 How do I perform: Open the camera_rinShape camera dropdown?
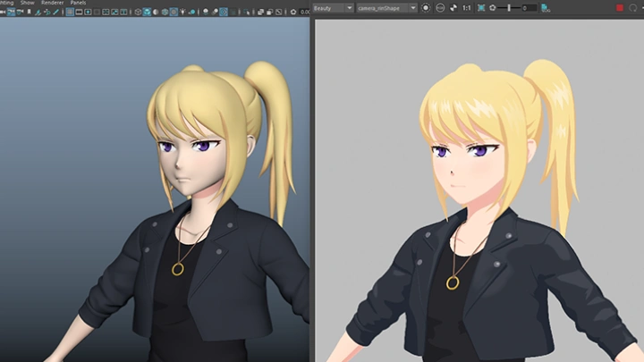coord(387,8)
